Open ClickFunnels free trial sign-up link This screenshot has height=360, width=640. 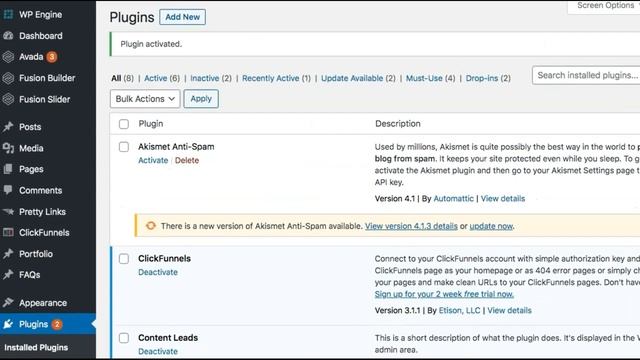(444, 294)
